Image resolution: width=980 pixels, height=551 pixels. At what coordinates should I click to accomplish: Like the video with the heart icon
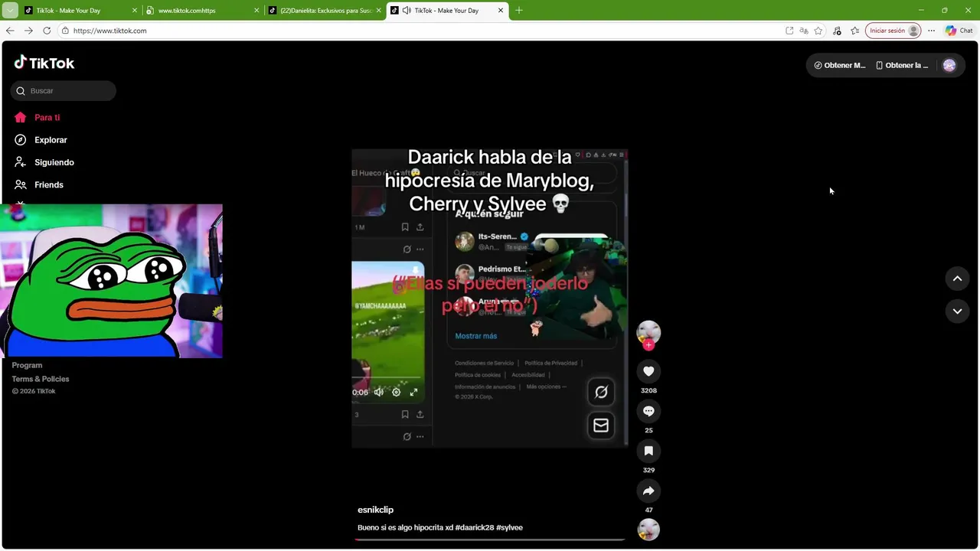[x=648, y=371]
